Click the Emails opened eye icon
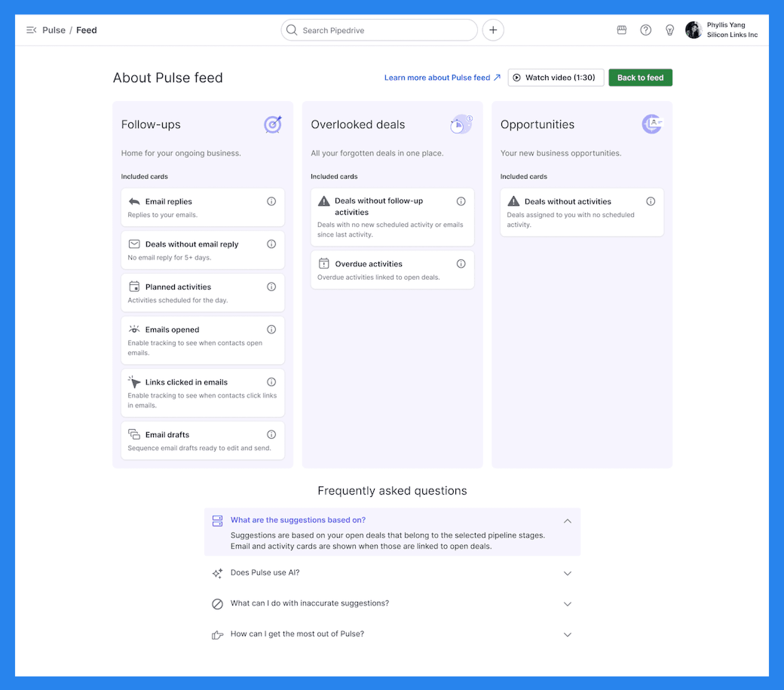The image size is (784, 690). coord(134,329)
